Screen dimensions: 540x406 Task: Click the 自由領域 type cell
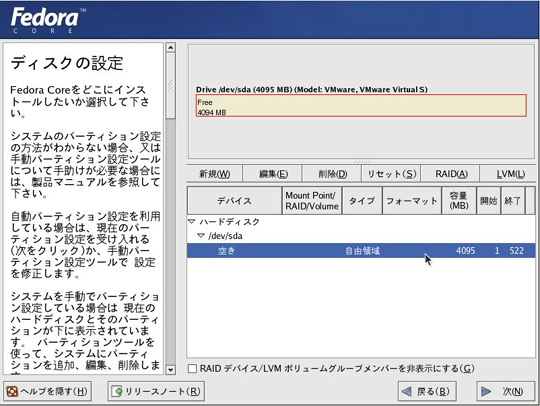[x=363, y=251]
